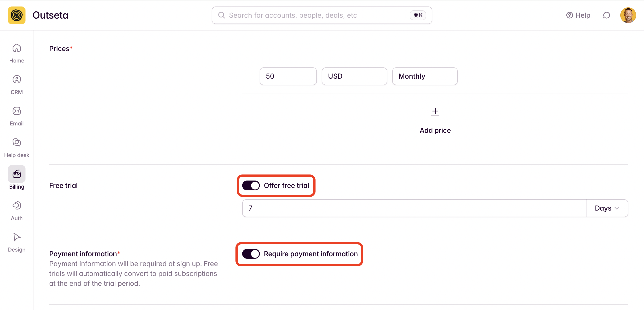This screenshot has height=310, width=644.
Task: Turn off the Offer free trial toggle
Action: [251, 185]
